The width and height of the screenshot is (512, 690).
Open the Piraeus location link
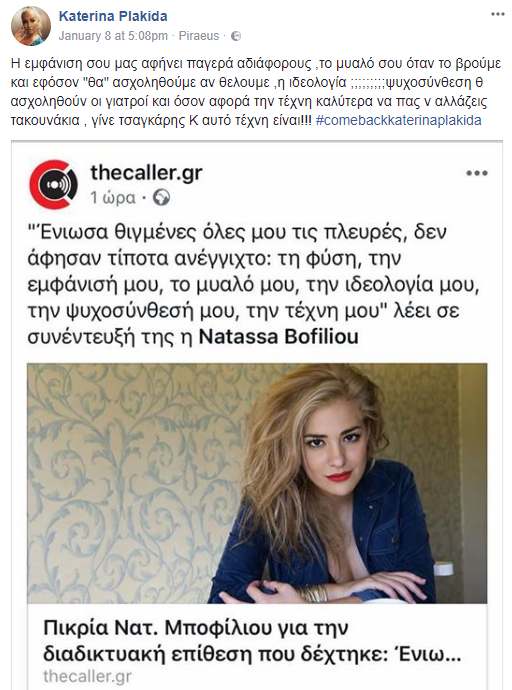tap(199, 36)
